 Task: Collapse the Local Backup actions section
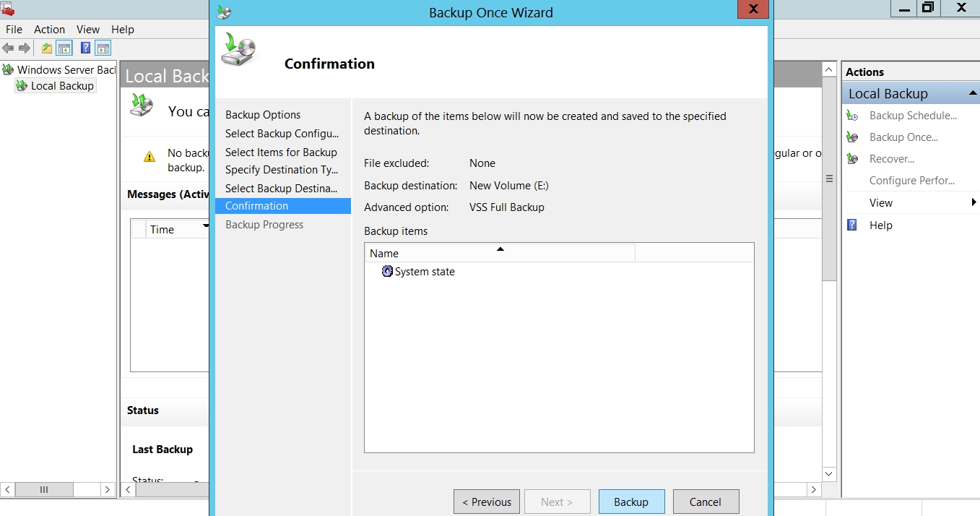tap(972, 94)
